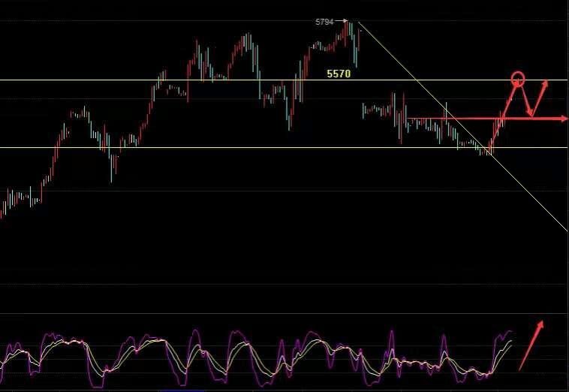The width and height of the screenshot is (569, 392).
Task: Click the 5794 high price label
Action: tap(324, 22)
